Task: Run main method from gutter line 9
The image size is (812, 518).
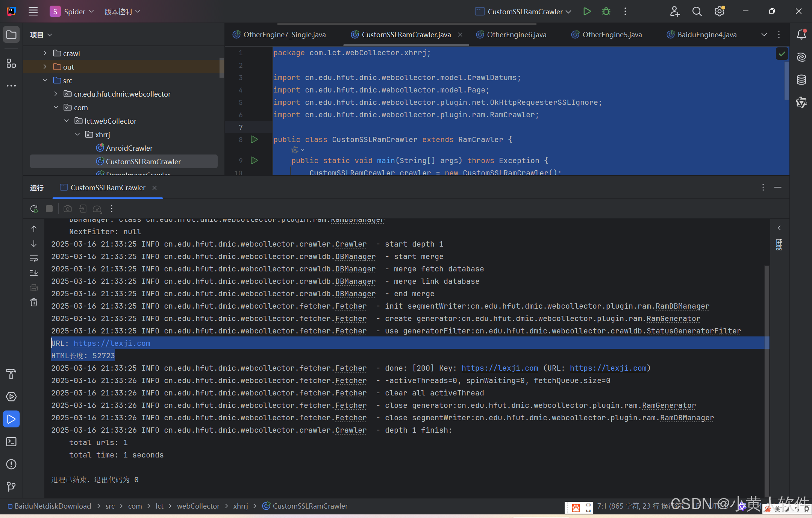Action: pos(254,161)
